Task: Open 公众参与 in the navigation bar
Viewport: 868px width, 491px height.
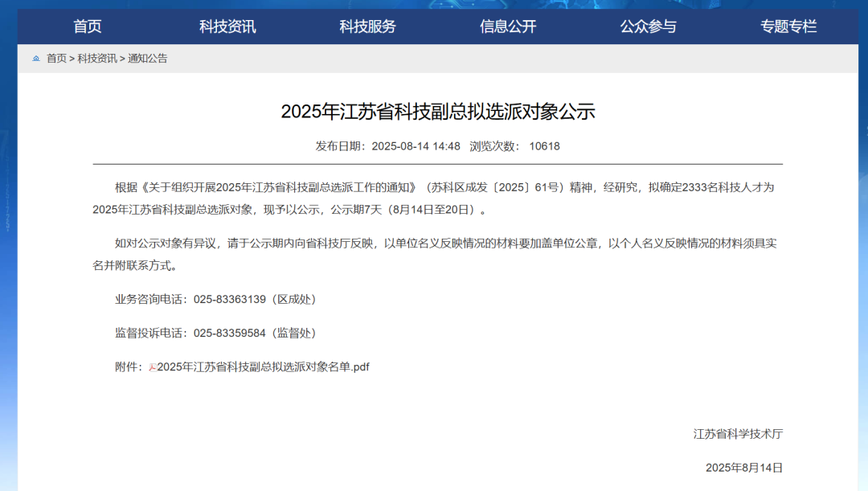Action: click(648, 27)
